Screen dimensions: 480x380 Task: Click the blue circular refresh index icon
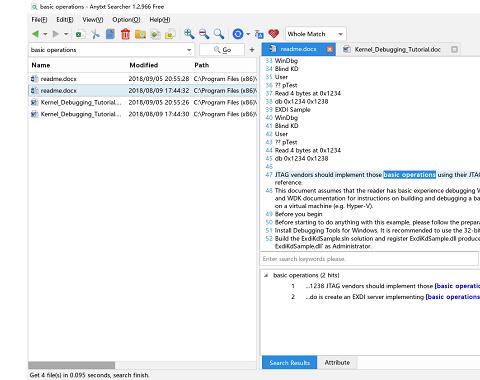[x=238, y=34]
